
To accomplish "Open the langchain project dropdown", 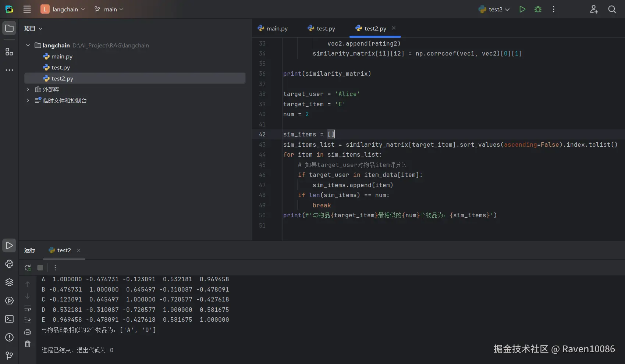I will coord(63,9).
